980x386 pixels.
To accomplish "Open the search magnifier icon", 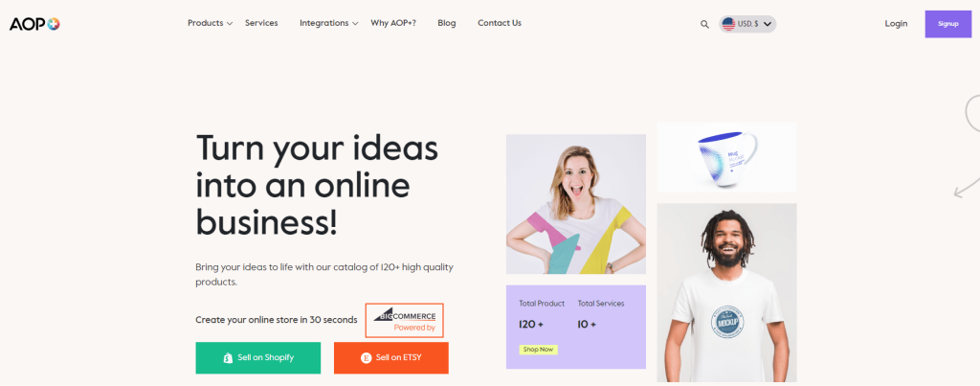I will 704,24.
